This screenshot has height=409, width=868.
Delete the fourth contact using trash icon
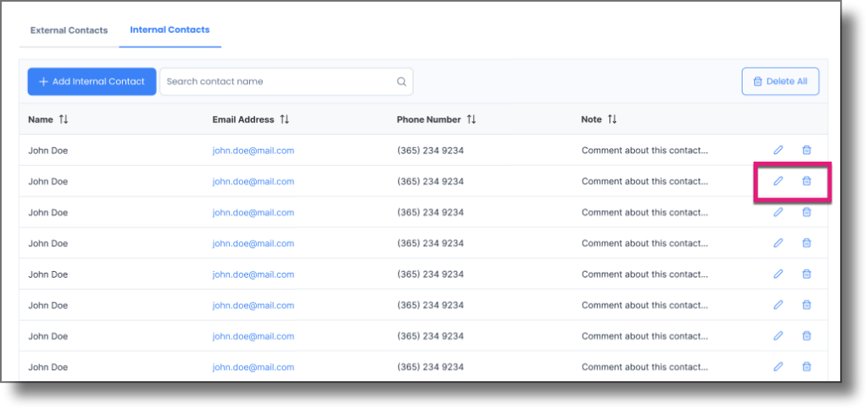[807, 243]
